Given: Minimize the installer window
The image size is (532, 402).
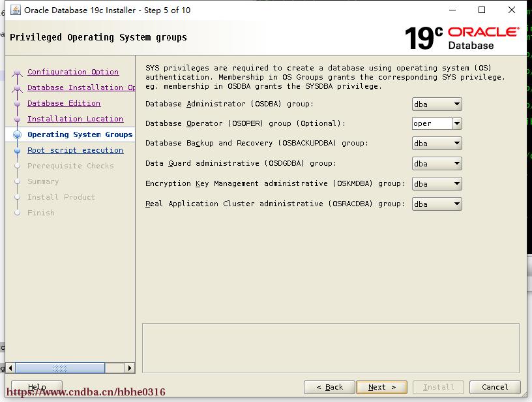Looking at the screenshot, I should [x=452, y=10].
